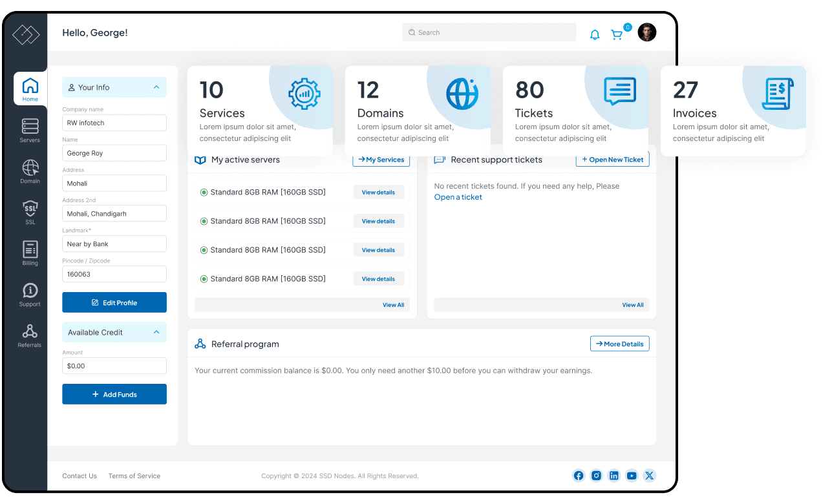Screen dimensions: 832x504
Task: Collapse the Available Credit section
Action: coord(156,332)
